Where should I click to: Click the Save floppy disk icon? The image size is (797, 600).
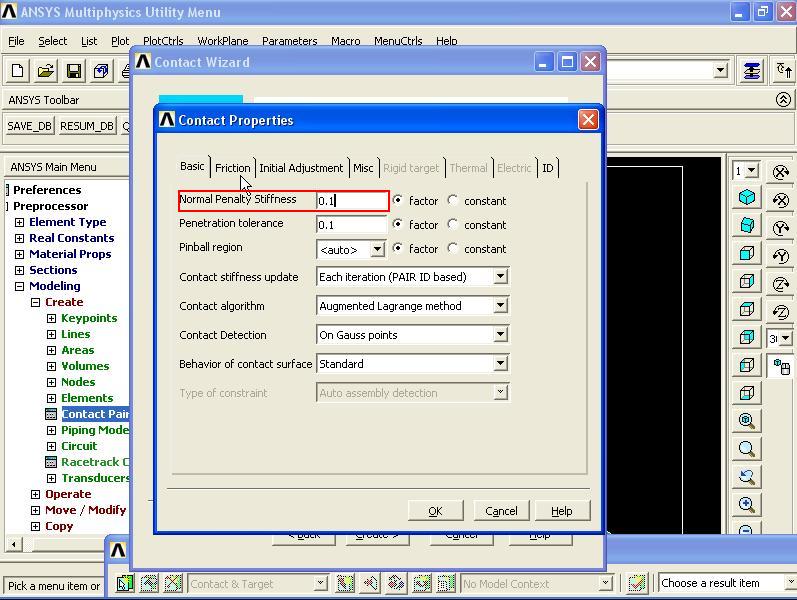pos(73,71)
